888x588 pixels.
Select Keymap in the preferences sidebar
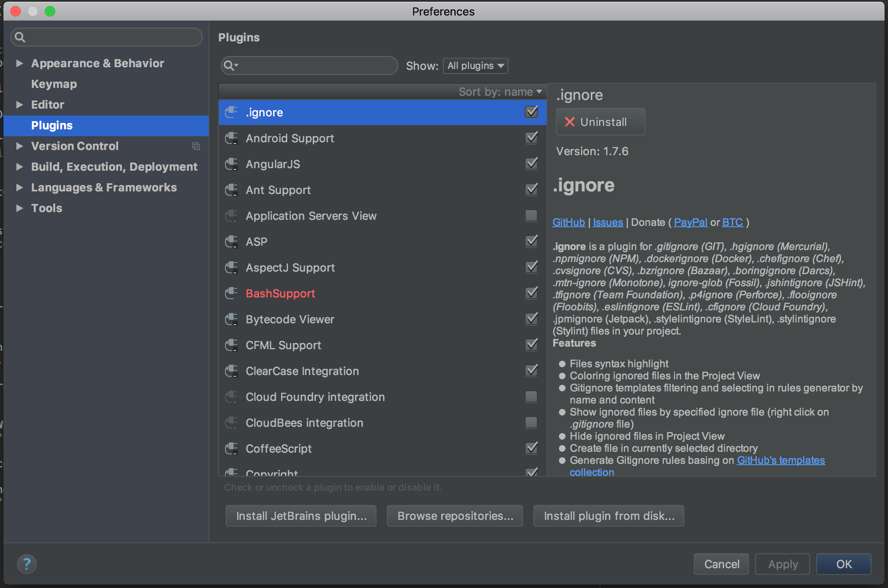tap(54, 84)
